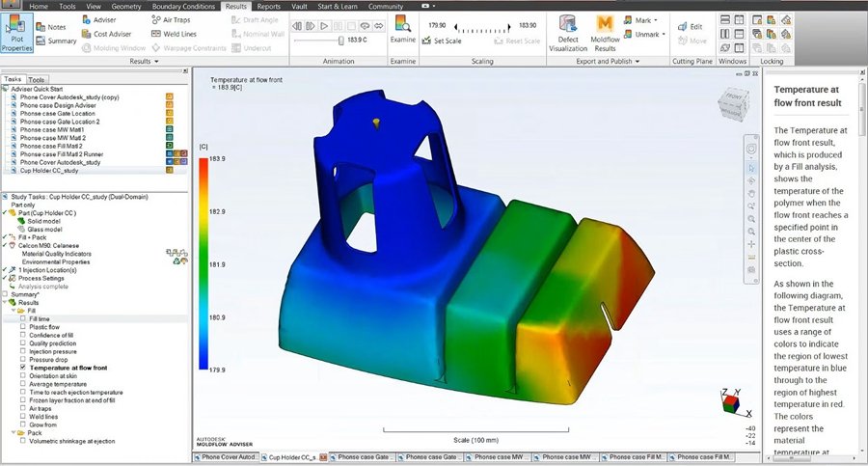Open the Notes tool

pos(51,27)
